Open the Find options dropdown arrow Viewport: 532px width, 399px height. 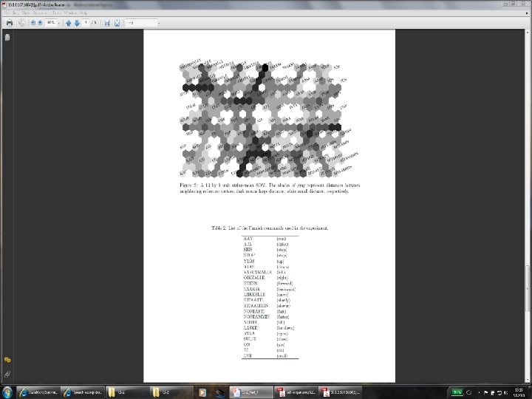[x=159, y=23]
